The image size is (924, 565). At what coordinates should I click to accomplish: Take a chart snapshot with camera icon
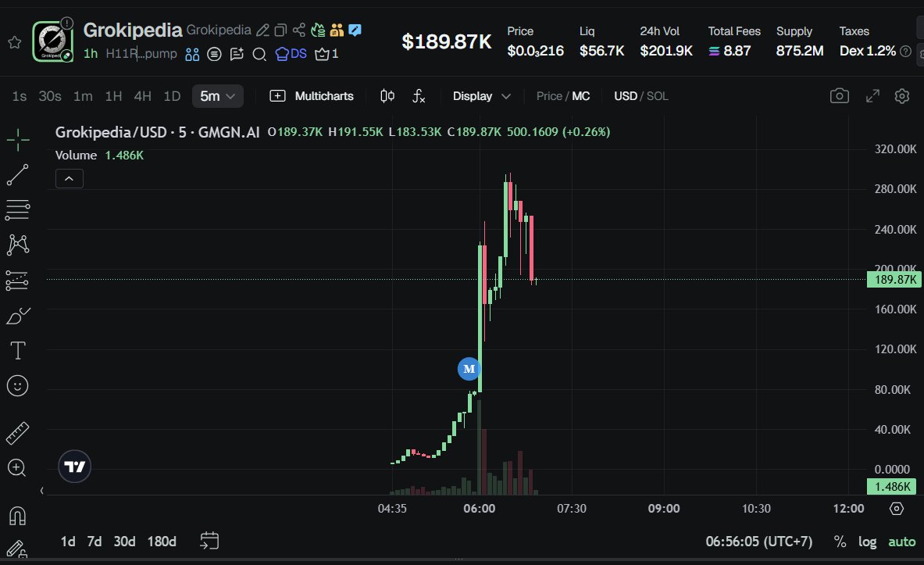[839, 96]
